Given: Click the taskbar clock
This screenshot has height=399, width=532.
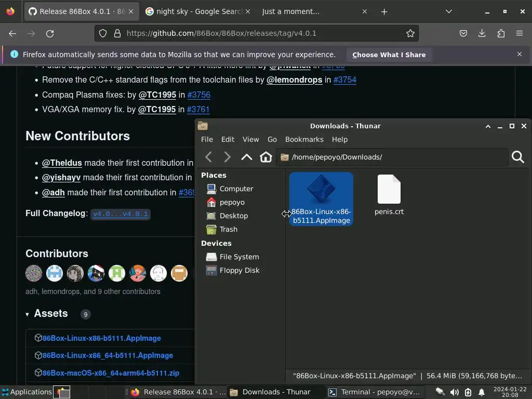Looking at the screenshot, I should point(510,392).
